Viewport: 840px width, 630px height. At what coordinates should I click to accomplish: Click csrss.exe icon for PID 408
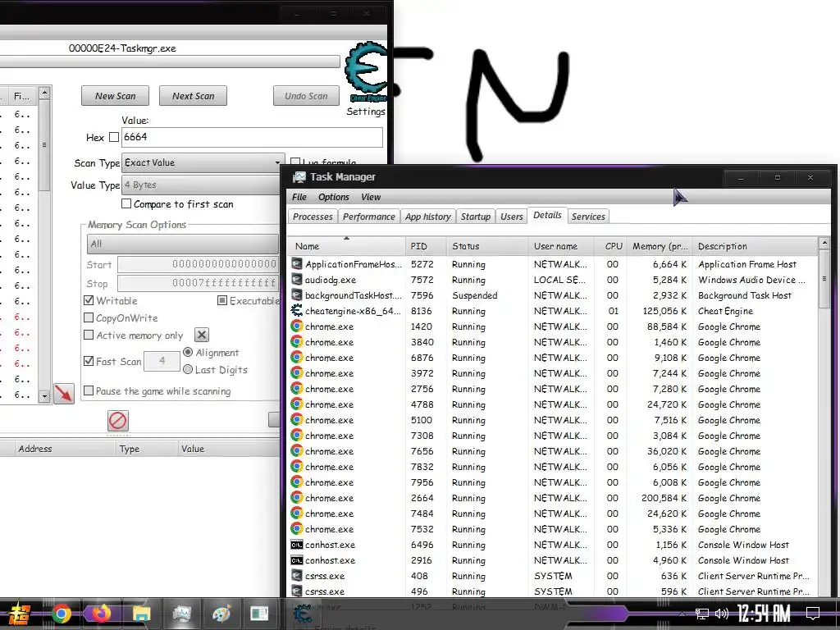click(297, 575)
